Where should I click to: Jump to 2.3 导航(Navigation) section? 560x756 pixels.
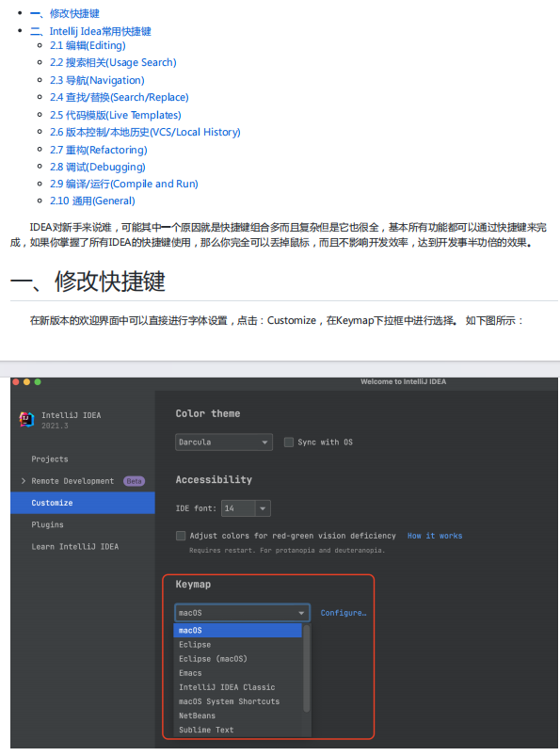tap(97, 80)
